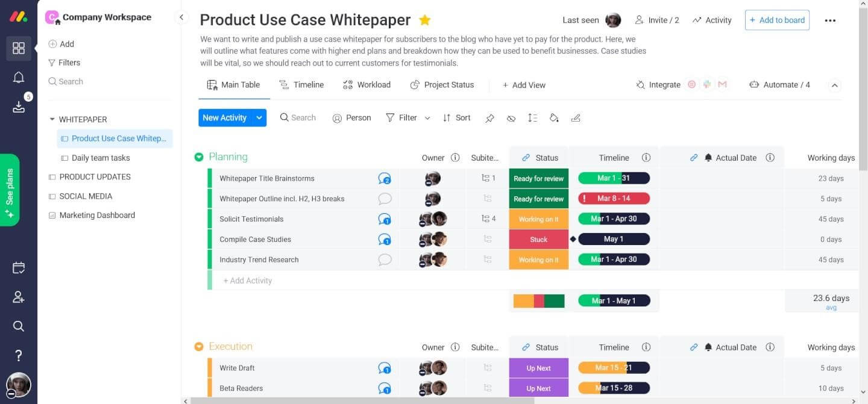This screenshot has width=868, height=404.
Task: Click the Invite / 2 button
Action: [x=657, y=20]
